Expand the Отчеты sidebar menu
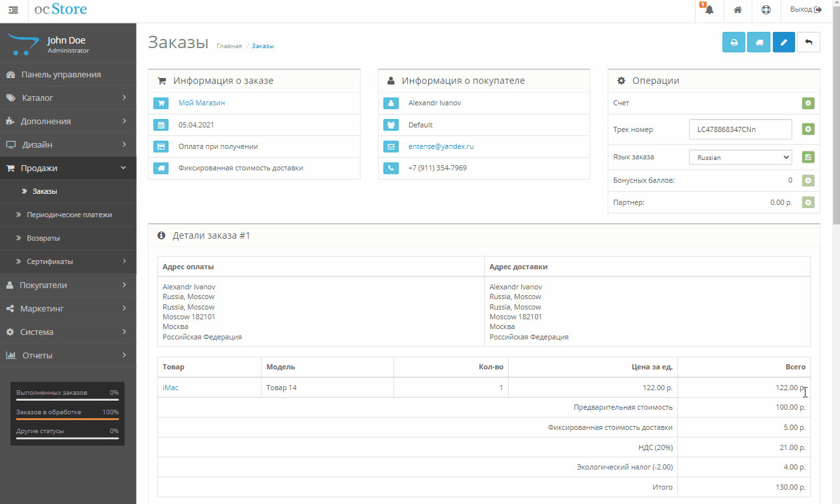 68,355
